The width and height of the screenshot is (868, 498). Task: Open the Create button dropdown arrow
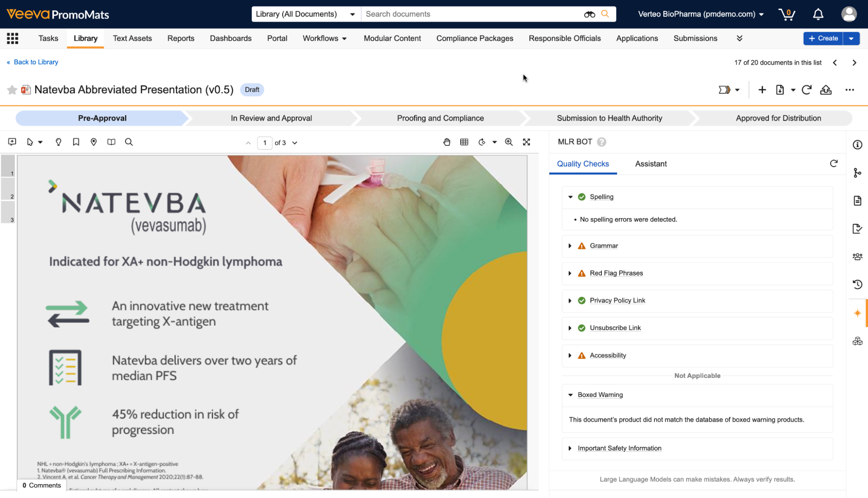851,39
